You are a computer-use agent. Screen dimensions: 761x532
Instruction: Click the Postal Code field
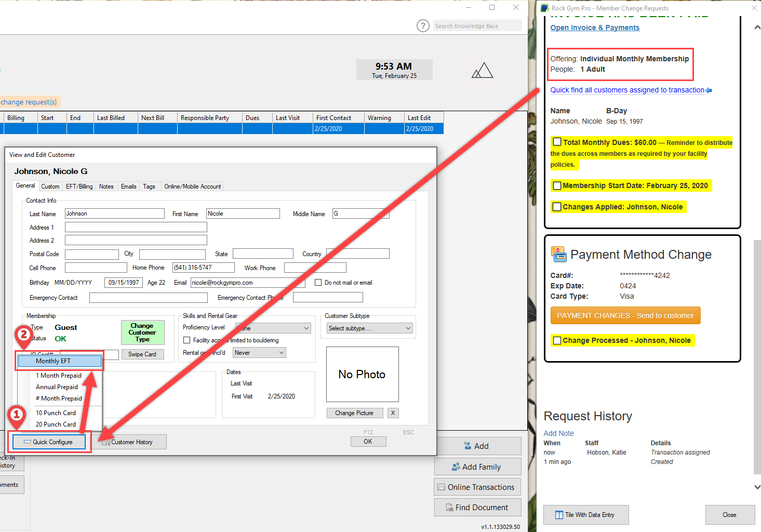tap(92, 255)
